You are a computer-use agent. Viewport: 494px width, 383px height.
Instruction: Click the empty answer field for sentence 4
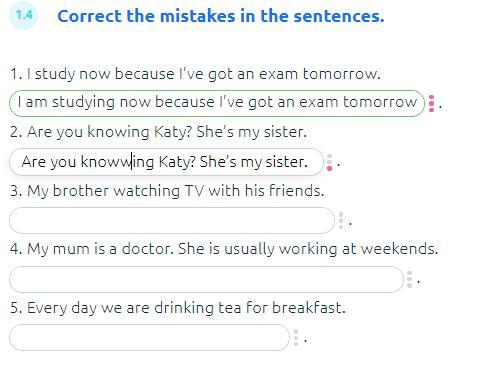tap(206, 279)
